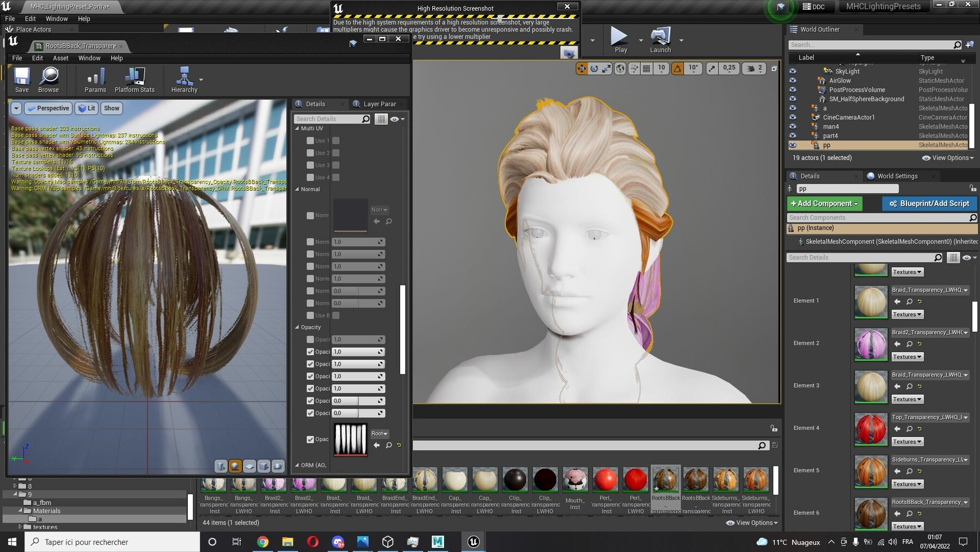Browse to Element 4 material asset
The width and height of the screenshot is (980, 552).
click(x=909, y=429)
